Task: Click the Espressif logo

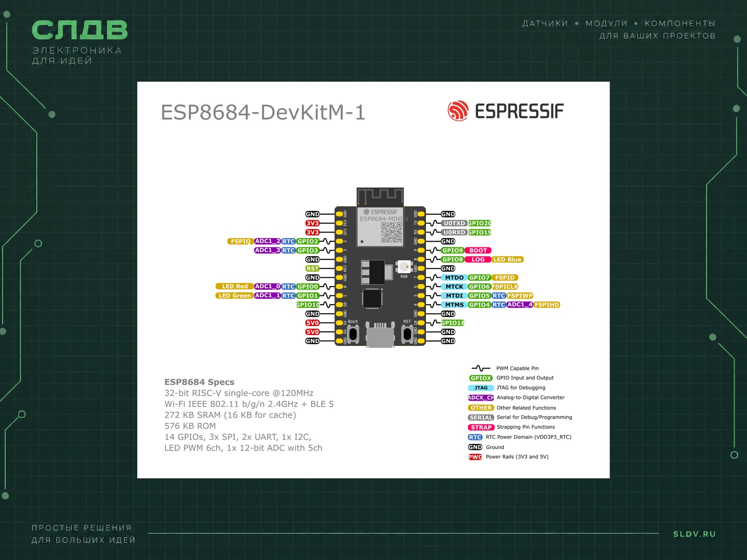Action: point(506,111)
